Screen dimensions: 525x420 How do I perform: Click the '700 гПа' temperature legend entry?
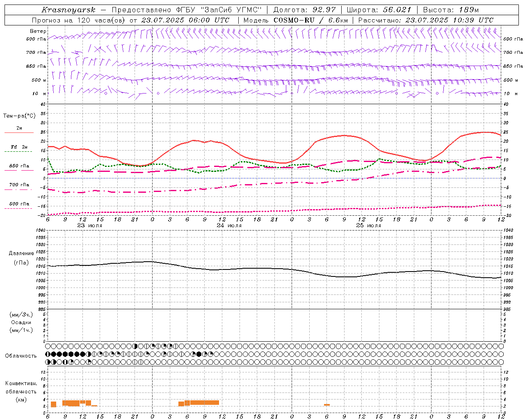pos(19,185)
